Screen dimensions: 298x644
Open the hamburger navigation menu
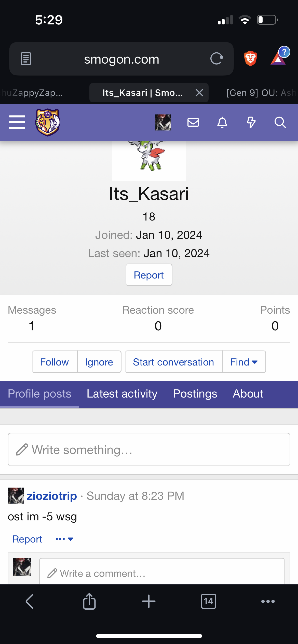tap(17, 122)
